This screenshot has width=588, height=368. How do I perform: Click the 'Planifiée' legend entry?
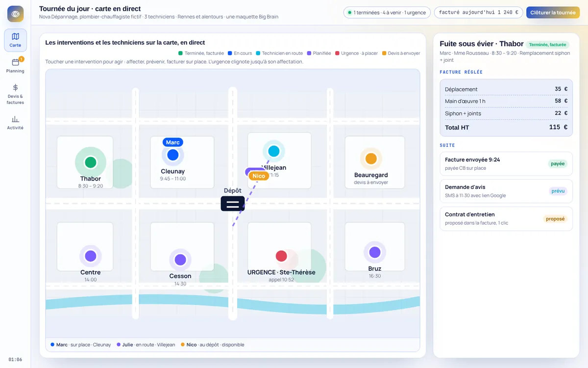point(318,53)
